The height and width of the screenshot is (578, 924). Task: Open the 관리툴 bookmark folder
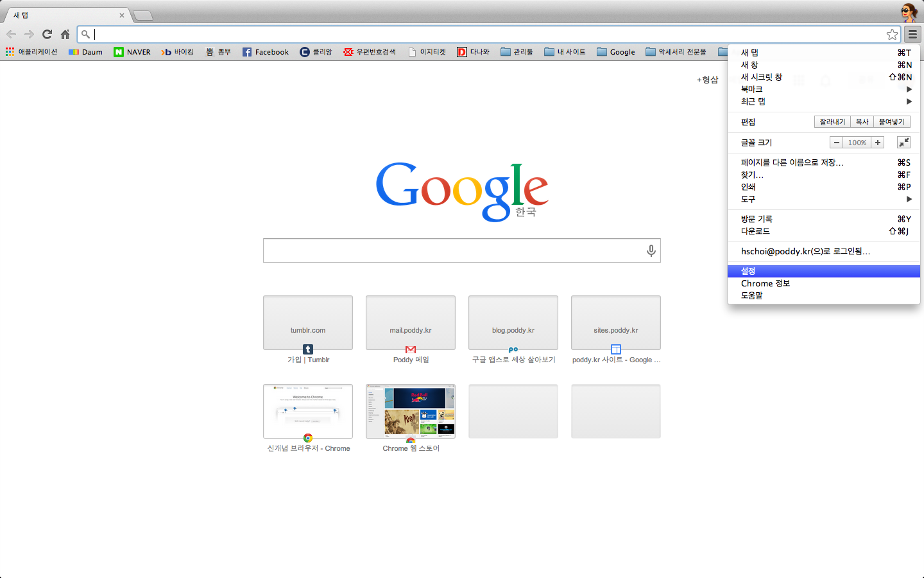point(517,52)
